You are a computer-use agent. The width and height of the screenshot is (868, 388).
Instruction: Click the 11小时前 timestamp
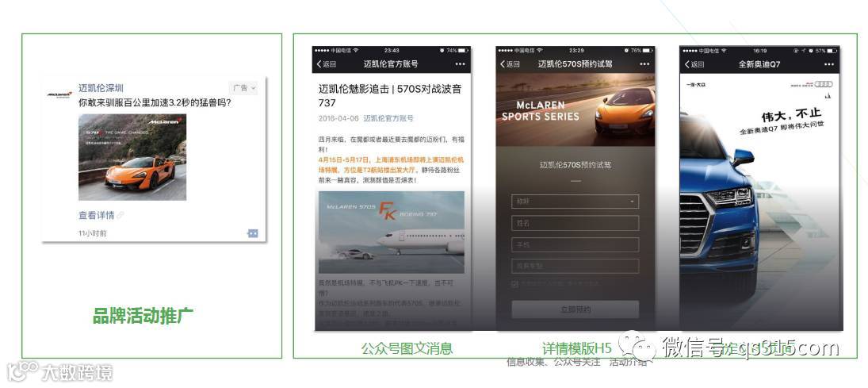[x=93, y=233]
